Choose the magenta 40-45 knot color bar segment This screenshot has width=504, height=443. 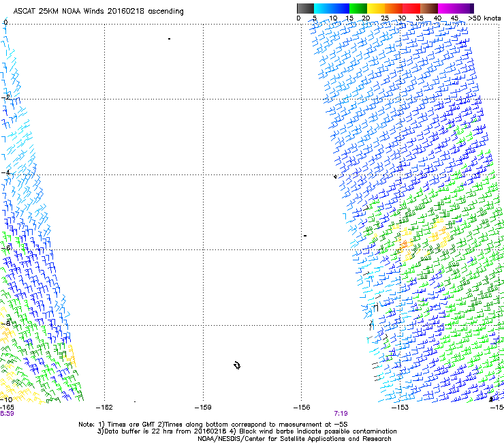click(x=447, y=8)
